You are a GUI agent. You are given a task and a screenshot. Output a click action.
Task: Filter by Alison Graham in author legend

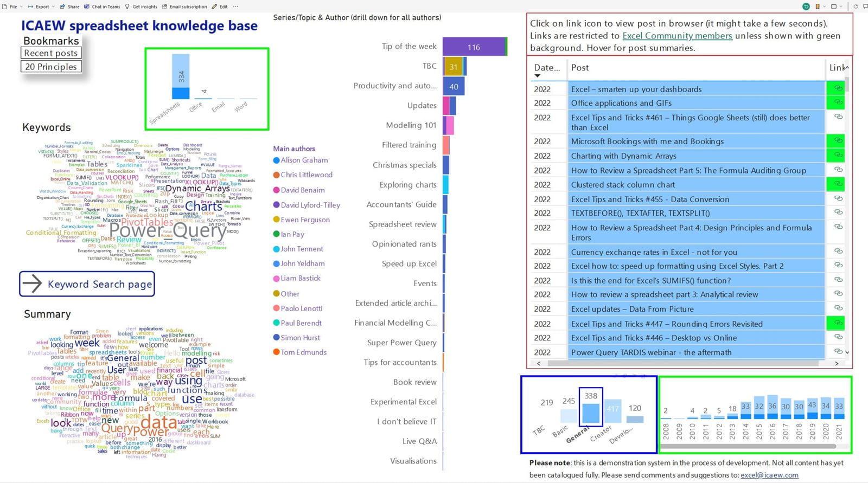click(304, 160)
